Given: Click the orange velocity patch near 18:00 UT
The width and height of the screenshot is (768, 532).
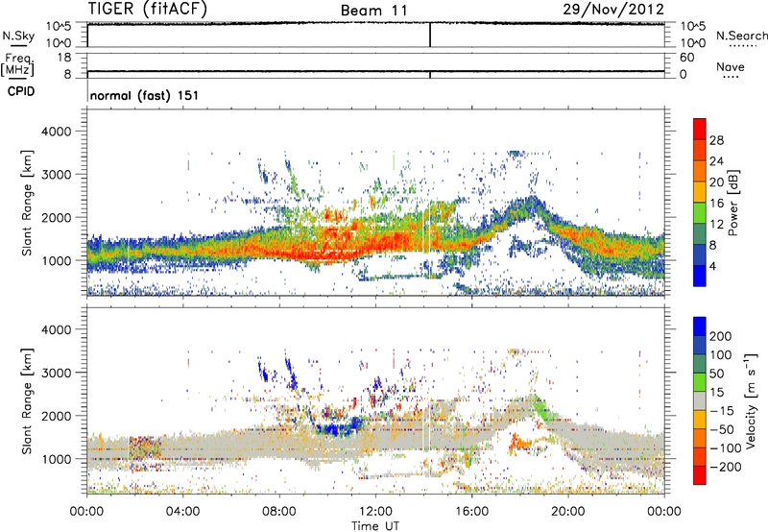Looking at the screenshot, I should coord(520,445).
